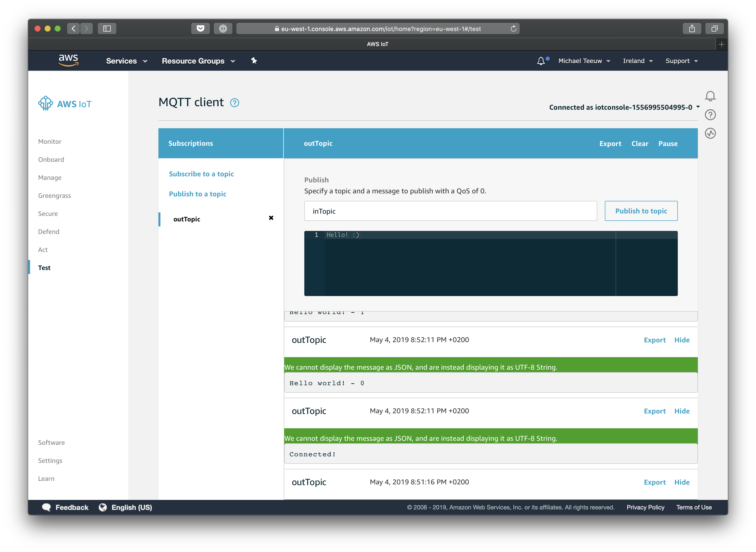Image resolution: width=756 pixels, height=552 pixels.
Task: Click the AWS logo home icon
Action: [x=68, y=60]
